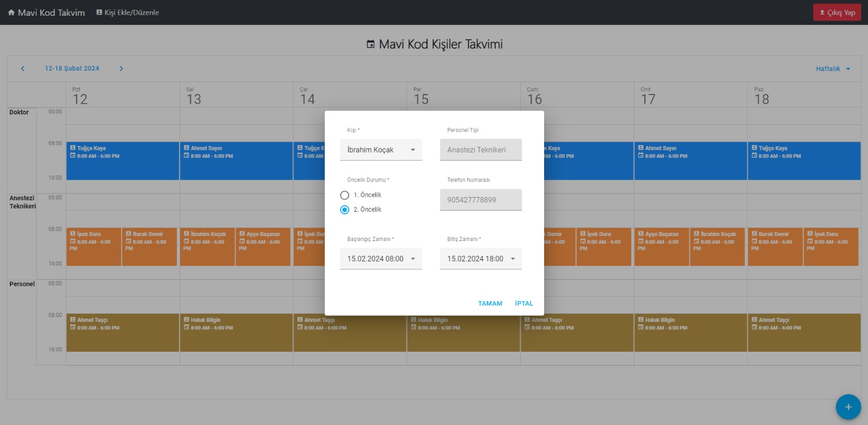Screen dimensions: 868x425
Task: Click the floating blue plus add button
Action: coord(848,407)
